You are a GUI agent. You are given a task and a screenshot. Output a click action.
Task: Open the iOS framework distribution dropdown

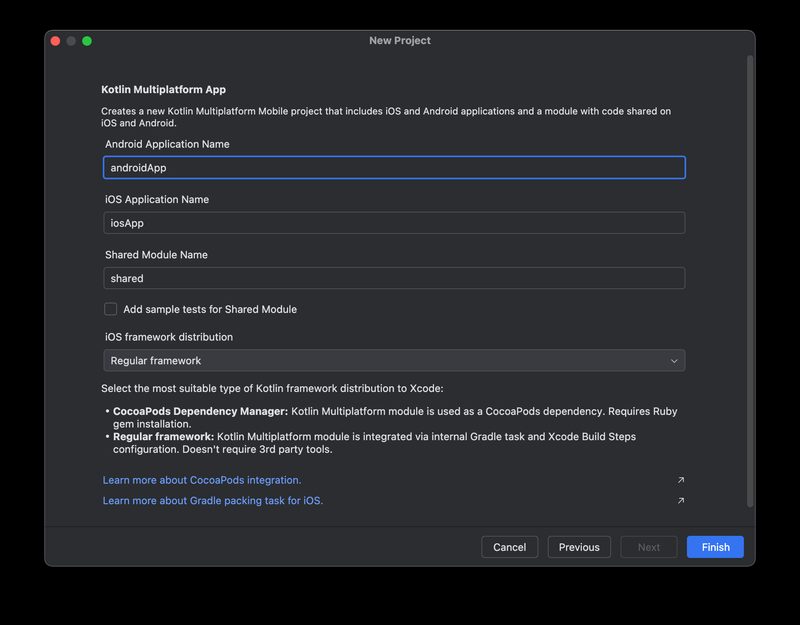(393, 360)
